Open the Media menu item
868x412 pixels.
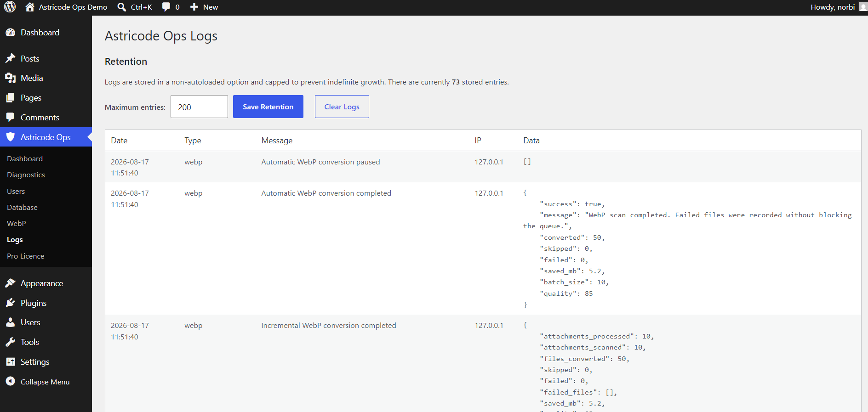pyautogui.click(x=46, y=78)
